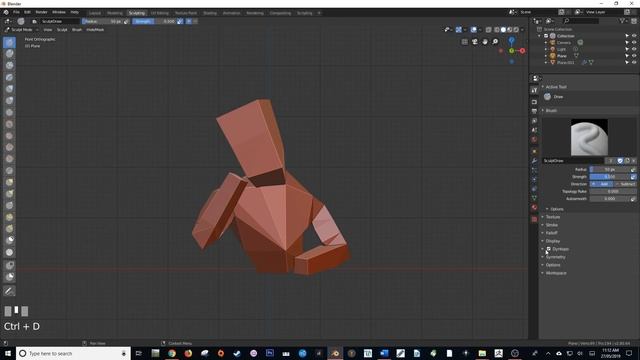Open the Sculpt Mode dropdown

[21, 30]
